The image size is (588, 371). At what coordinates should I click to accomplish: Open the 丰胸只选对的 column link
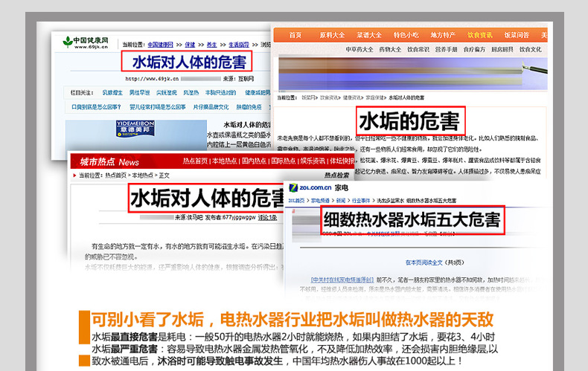pyautogui.click(x=220, y=92)
